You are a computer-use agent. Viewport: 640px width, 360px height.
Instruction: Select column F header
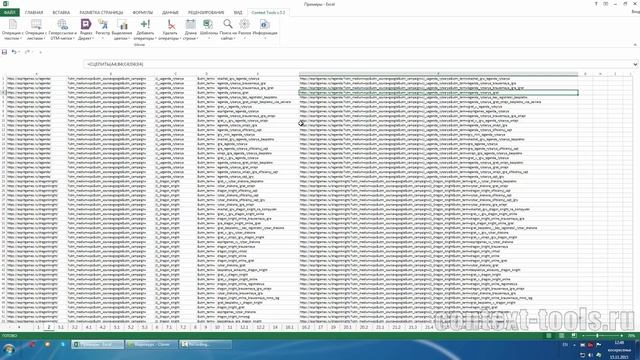[438, 74]
